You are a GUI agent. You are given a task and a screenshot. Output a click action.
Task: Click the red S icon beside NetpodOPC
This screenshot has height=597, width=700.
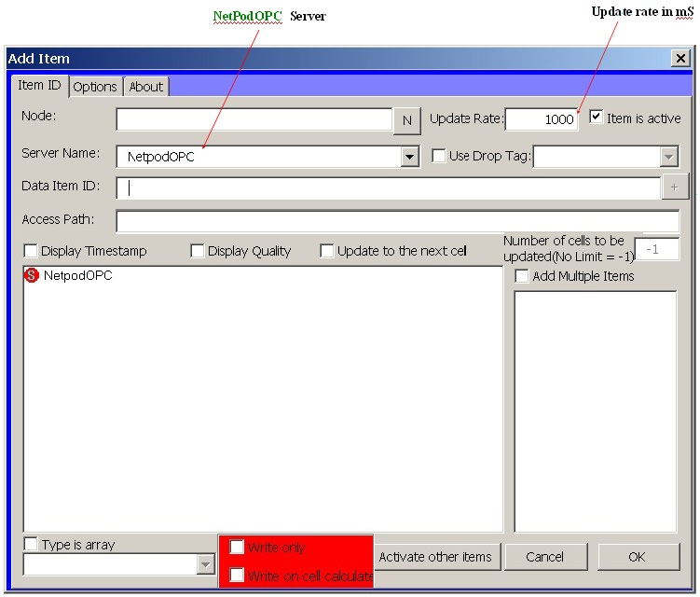(32, 275)
